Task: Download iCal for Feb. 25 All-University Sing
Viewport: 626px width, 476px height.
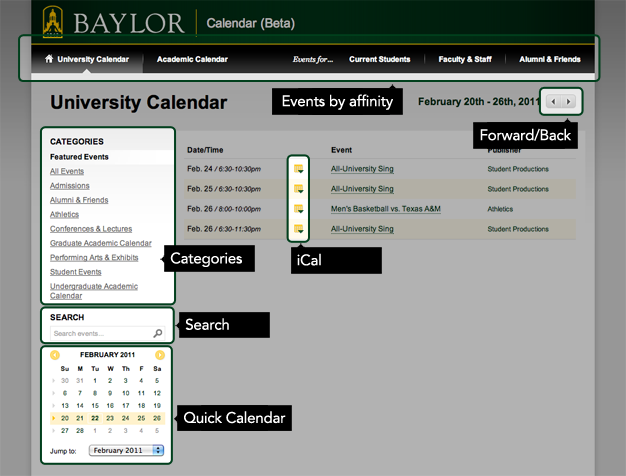Action: click(x=299, y=189)
